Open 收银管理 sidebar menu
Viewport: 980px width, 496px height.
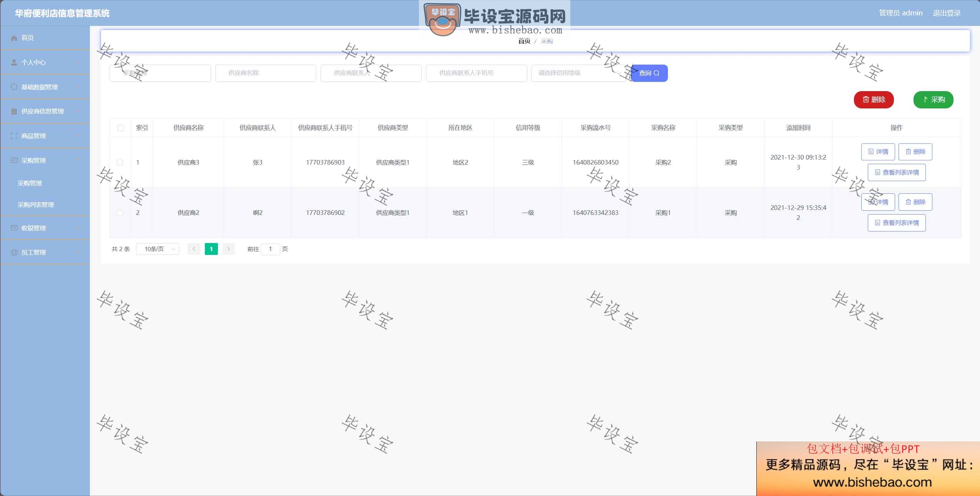[45, 228]
